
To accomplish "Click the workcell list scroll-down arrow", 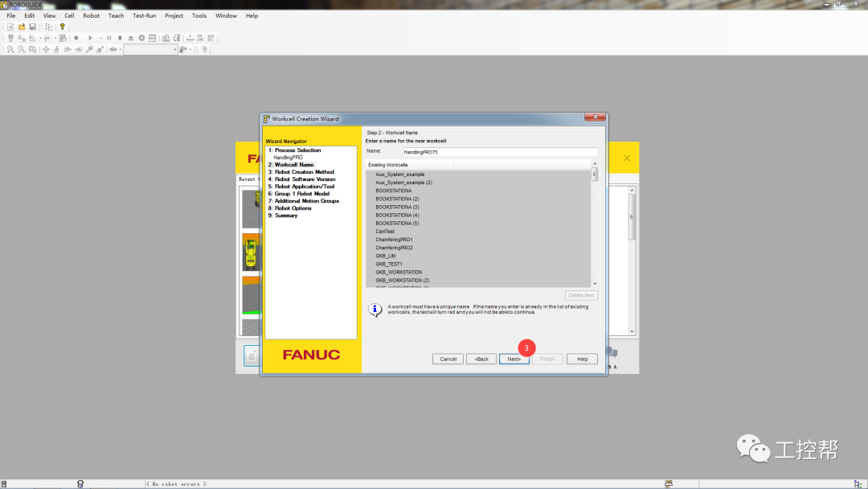I will [x=595, y=284].
